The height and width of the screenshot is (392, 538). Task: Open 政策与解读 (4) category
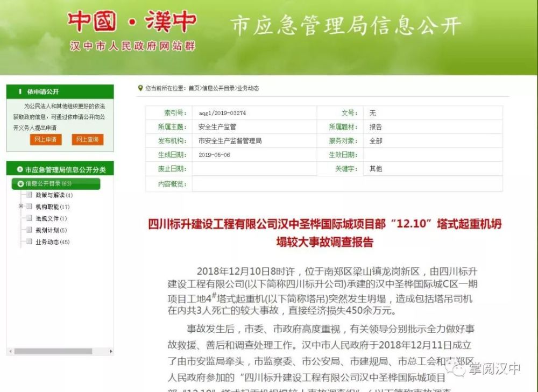click(54, 195)
